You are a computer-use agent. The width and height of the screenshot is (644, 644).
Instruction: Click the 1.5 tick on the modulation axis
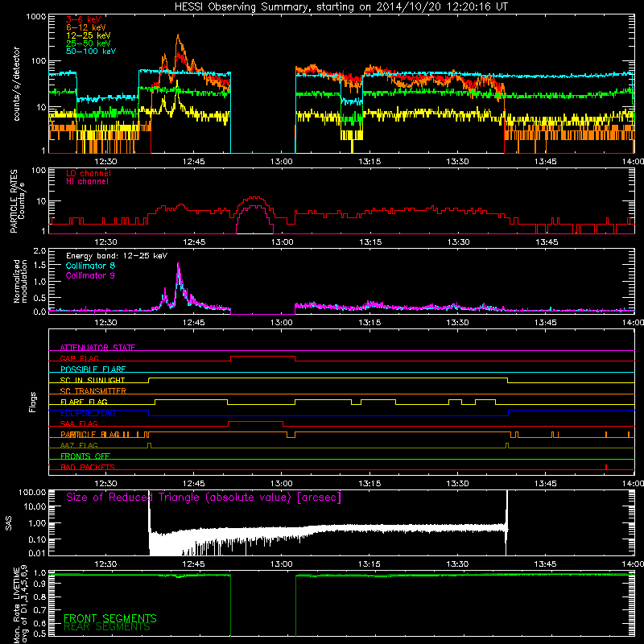pyautogui.click(x=39, y=266)
